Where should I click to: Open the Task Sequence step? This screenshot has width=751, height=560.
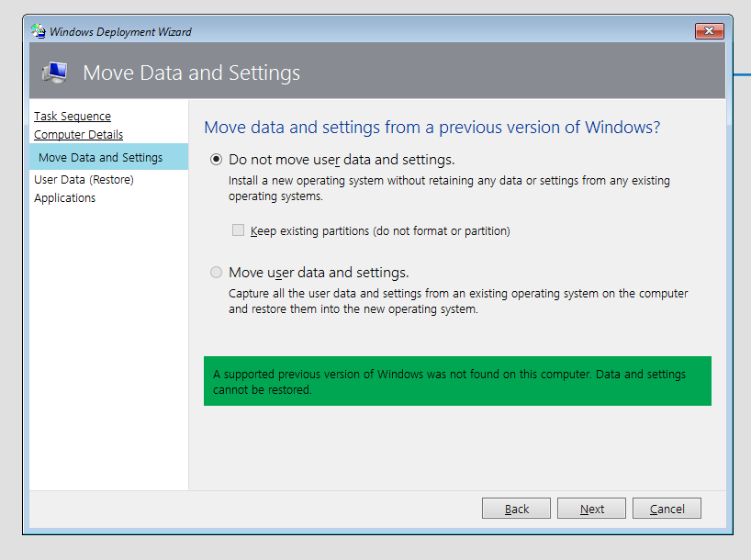coord(72,116)
